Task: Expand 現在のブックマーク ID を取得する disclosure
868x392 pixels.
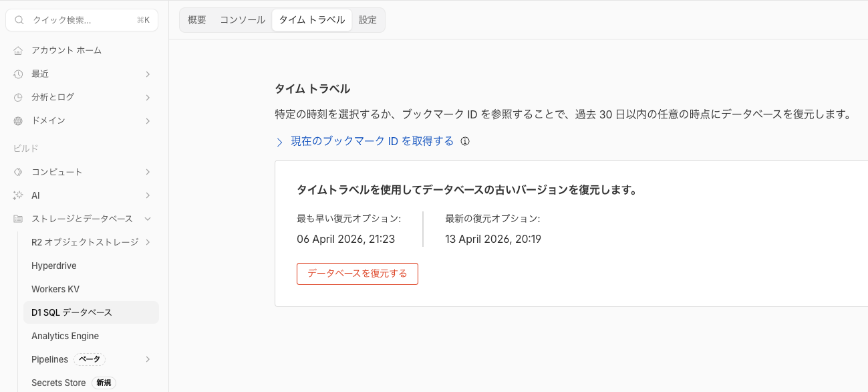Action: (x=280, y=142)
